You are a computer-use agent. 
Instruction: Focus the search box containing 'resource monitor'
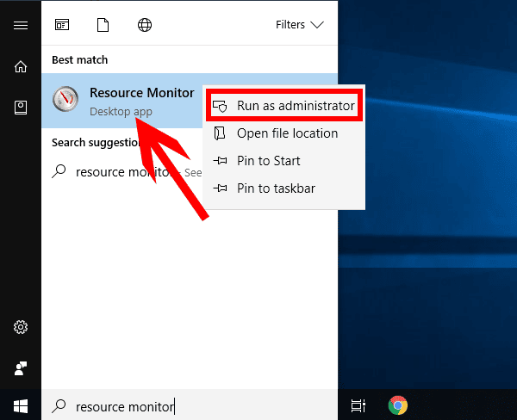click(x=190, y=406)
